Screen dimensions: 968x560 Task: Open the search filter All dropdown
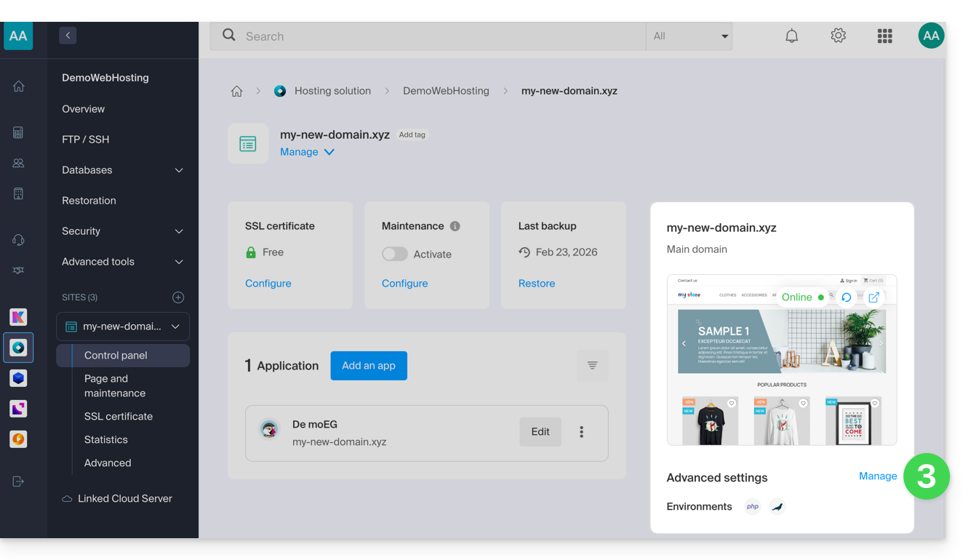[689, 36]
